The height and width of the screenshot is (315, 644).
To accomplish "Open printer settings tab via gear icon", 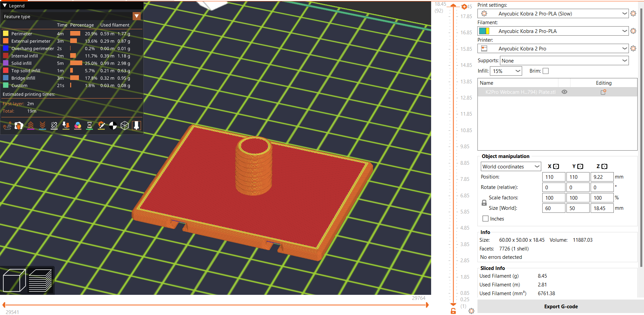I will point(633,48).
